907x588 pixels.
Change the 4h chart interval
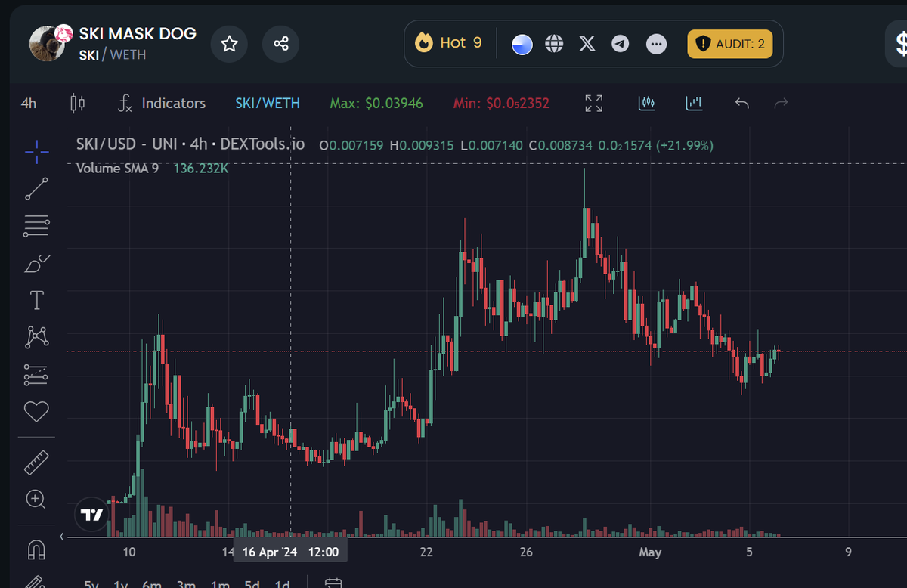29,104
